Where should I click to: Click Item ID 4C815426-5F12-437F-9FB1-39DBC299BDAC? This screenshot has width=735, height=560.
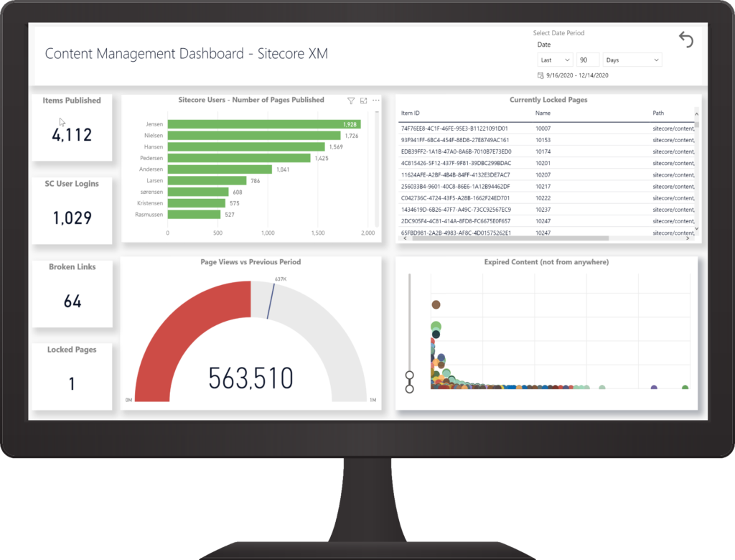coord(456,163)
